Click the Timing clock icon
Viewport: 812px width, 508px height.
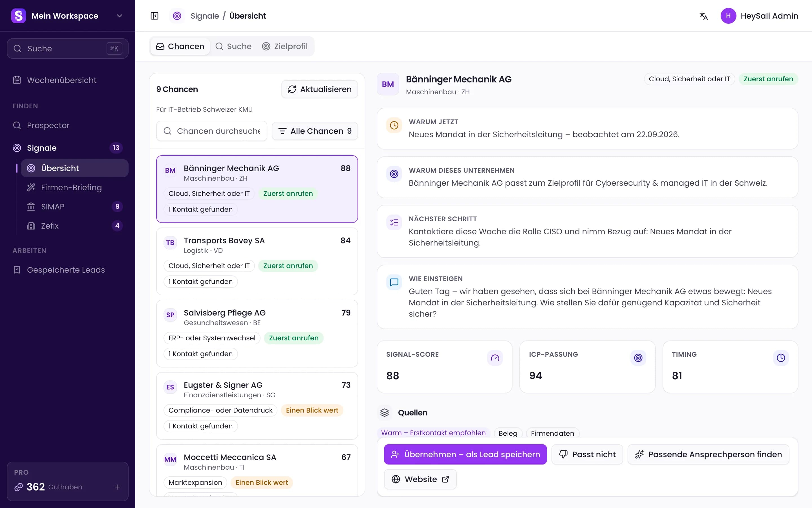click(781, 358)
